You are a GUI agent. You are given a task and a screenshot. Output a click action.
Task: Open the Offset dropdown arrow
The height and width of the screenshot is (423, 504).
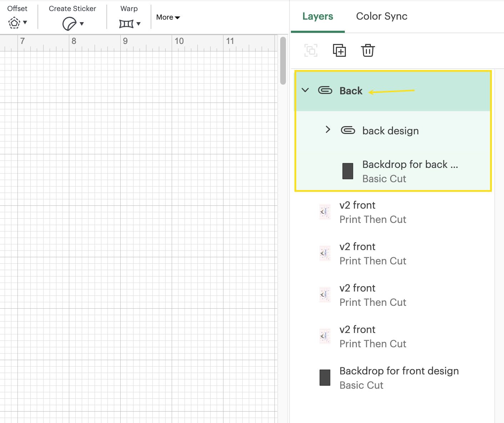pos(25,23)
